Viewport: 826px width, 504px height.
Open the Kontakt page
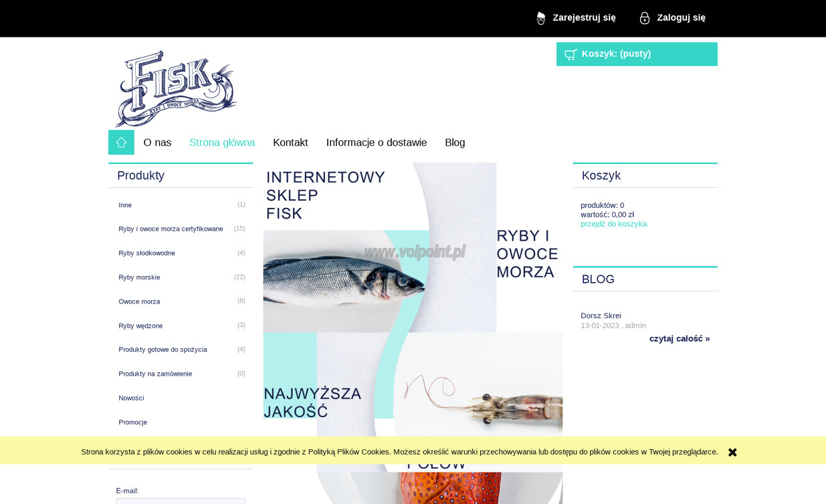coord(290,142)
